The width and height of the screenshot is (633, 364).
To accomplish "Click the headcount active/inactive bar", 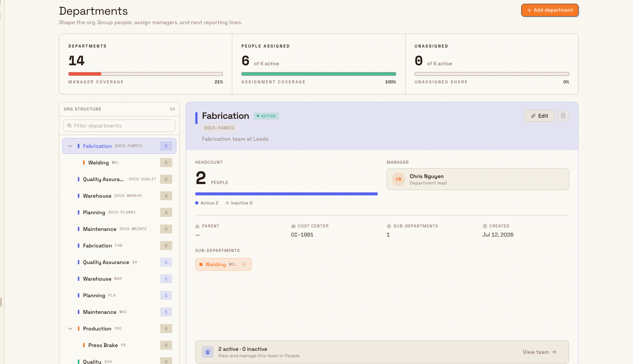I will (286, 194).
